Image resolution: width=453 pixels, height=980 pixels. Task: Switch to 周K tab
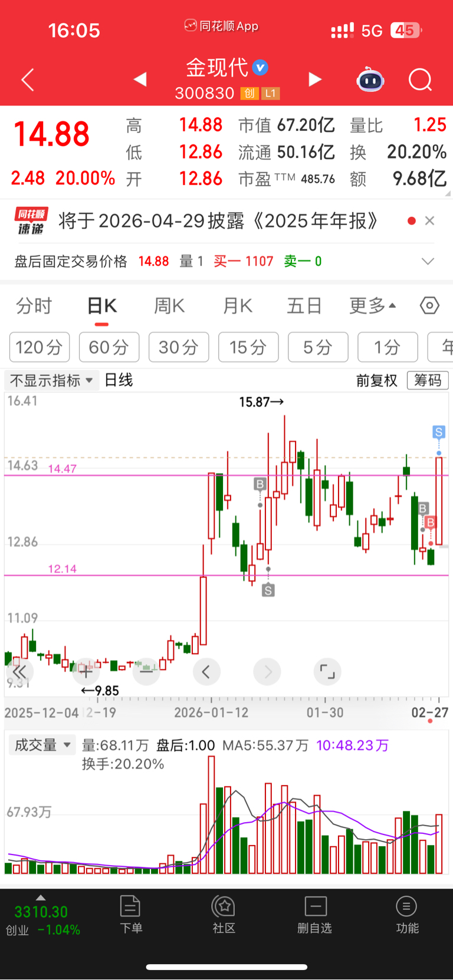pyautogui.click(x=169, y=306)
